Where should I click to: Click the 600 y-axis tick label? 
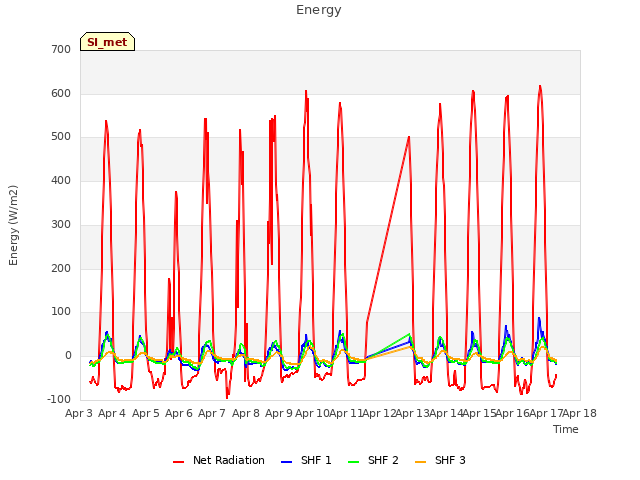coord(61,93)
